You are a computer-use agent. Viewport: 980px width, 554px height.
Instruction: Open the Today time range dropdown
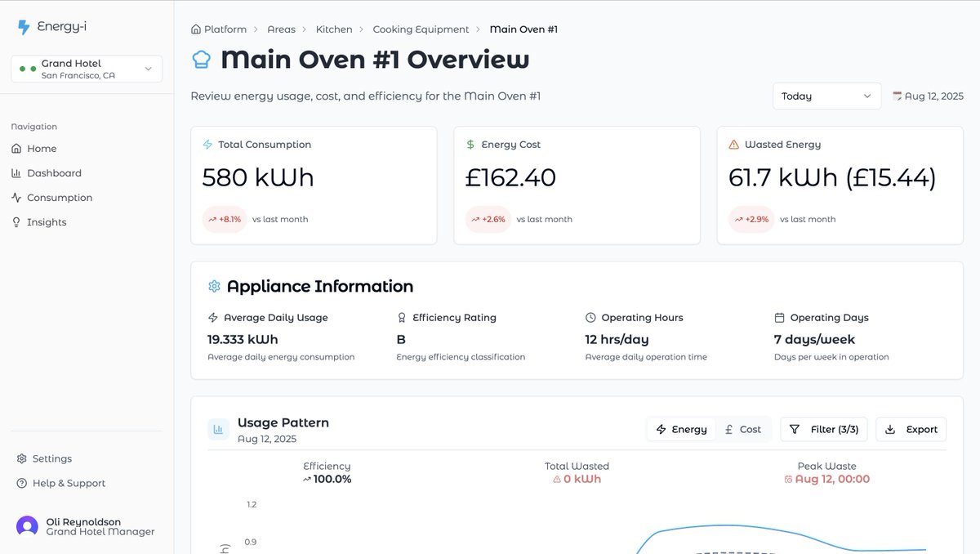tap(826, 96)
